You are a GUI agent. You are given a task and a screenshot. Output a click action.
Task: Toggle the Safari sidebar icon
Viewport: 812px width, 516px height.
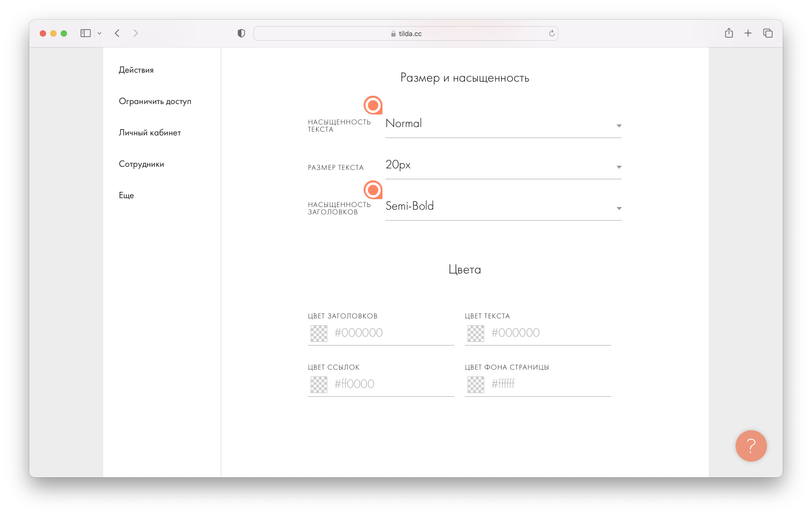[x=86, y=33]
